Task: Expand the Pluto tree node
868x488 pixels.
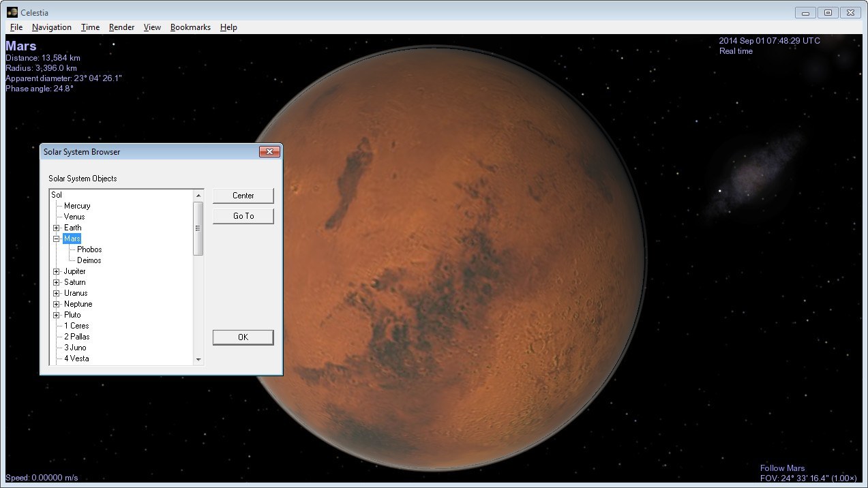Action: click(57, 315)
